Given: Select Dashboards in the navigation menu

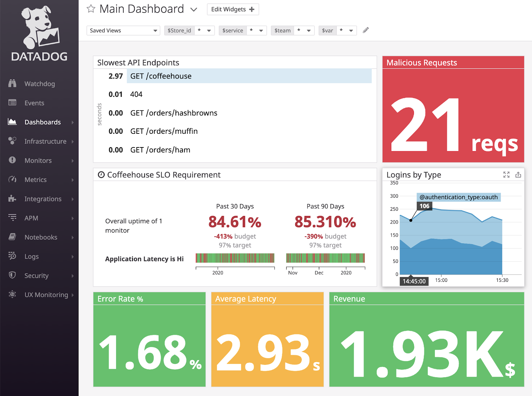Looking at the screenshot, I should click(x=43, y=122).
